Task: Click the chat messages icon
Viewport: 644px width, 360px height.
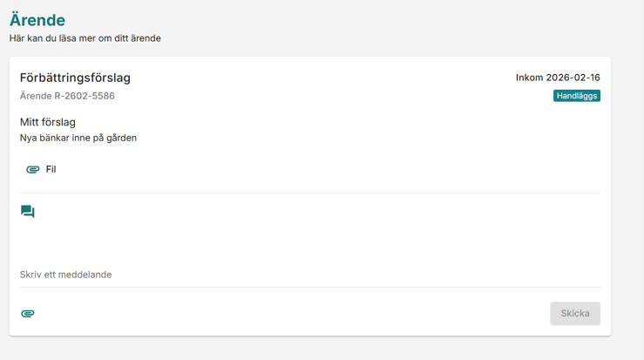Action: click(x=28, y=212)
